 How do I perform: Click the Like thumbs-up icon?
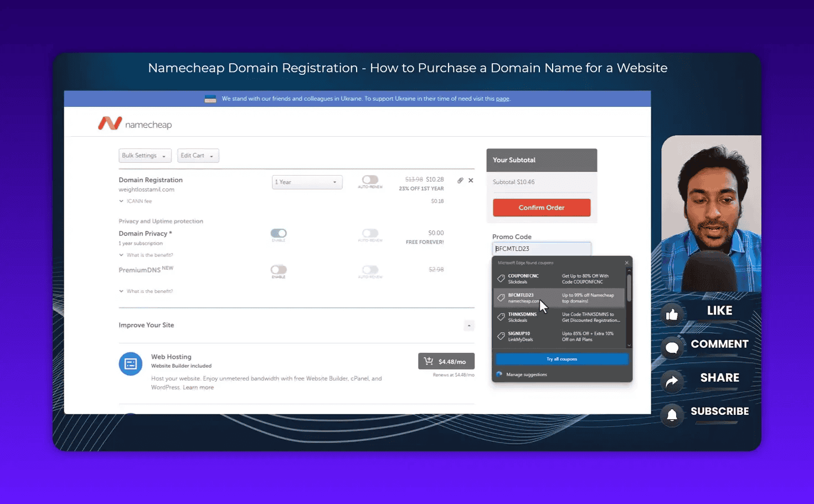click(672, 314)
